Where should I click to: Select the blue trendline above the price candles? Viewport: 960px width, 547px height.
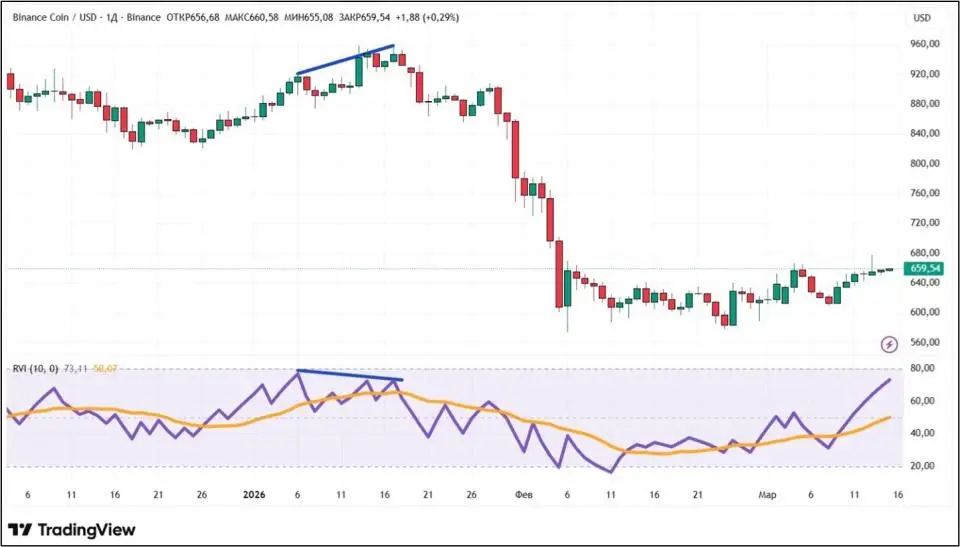click(345, 60)
